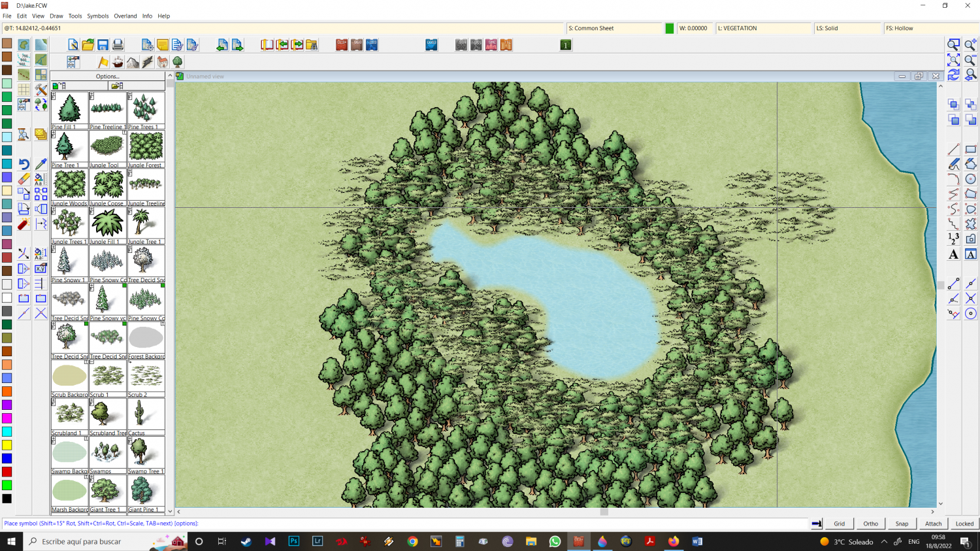The height and width of the screenshot is (551, 980).
Task: Open the yellow flag symbol catalog
Action: point(103,62)
